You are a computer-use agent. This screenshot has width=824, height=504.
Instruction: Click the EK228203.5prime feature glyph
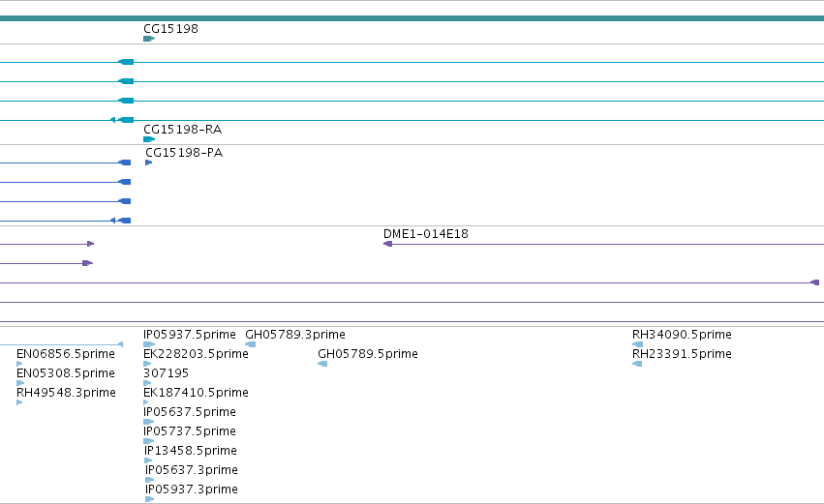(147, 365)
